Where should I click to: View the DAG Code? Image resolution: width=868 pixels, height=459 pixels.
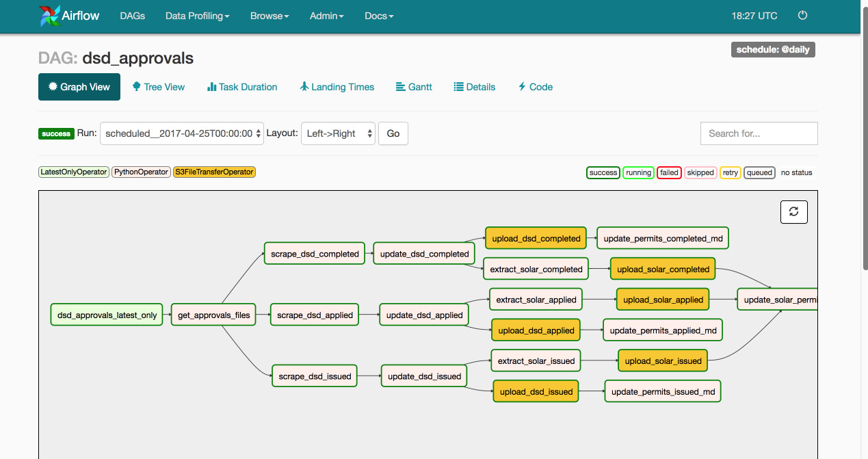click(x=535, y=87)
